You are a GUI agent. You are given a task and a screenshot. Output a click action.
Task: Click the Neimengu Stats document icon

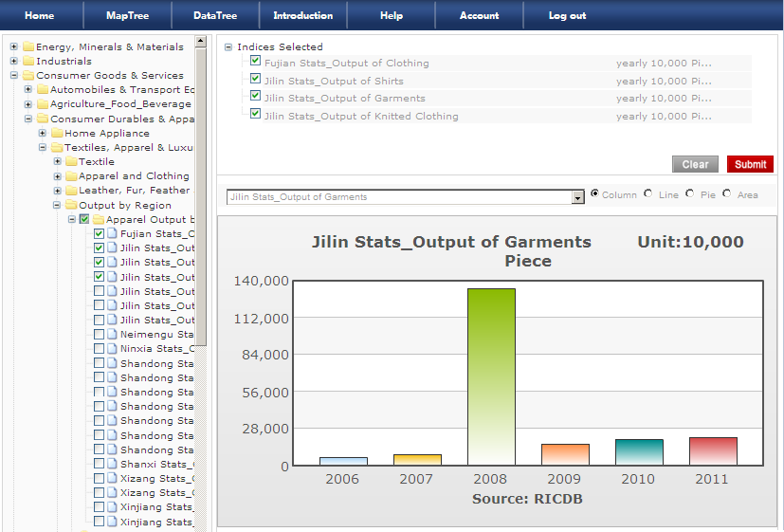coord(113,334)
